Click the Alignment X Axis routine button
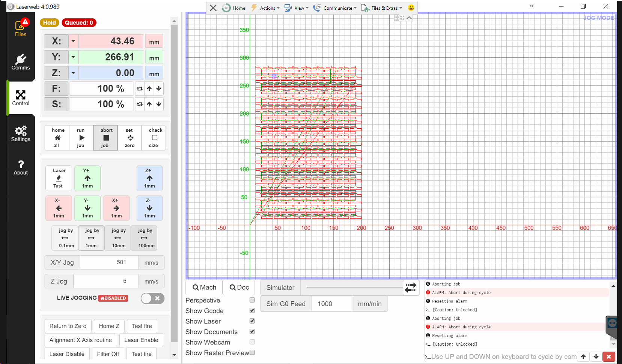This screenshot has height=364, width=622. point(81,340)
